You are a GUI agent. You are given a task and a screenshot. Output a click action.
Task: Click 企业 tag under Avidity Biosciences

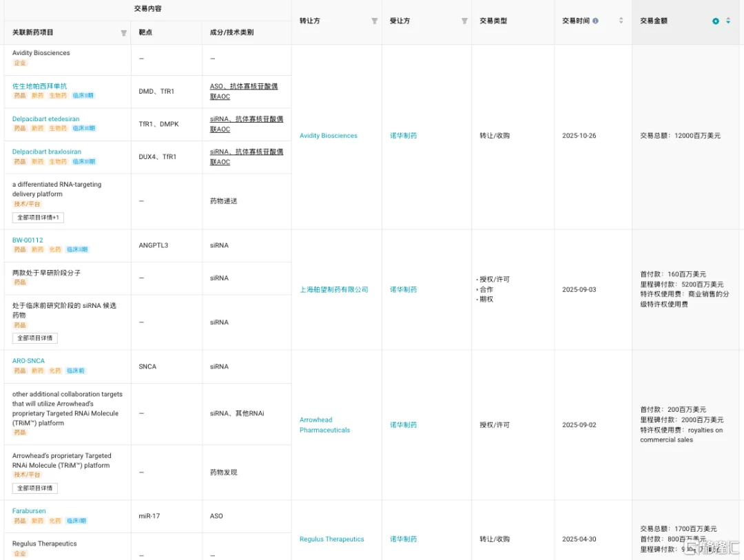20,63
